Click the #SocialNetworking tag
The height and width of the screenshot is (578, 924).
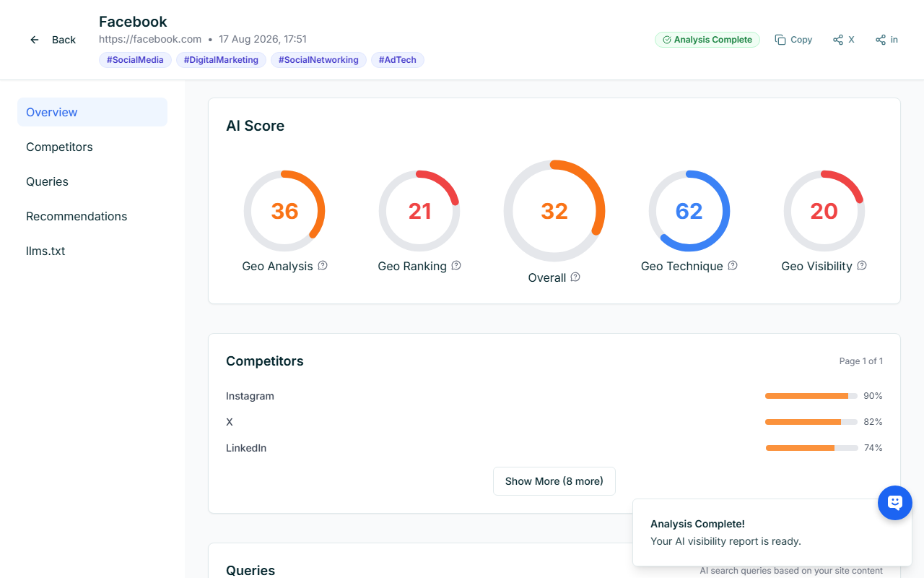318,60
